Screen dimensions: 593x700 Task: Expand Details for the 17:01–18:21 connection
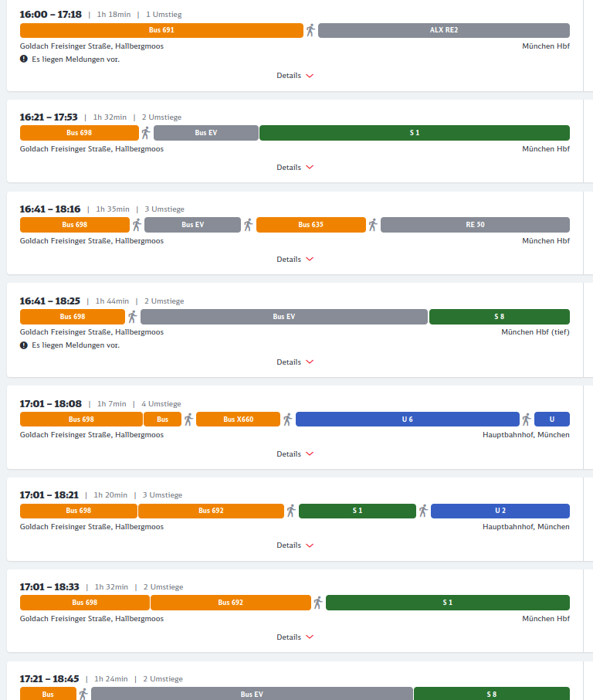295,545
